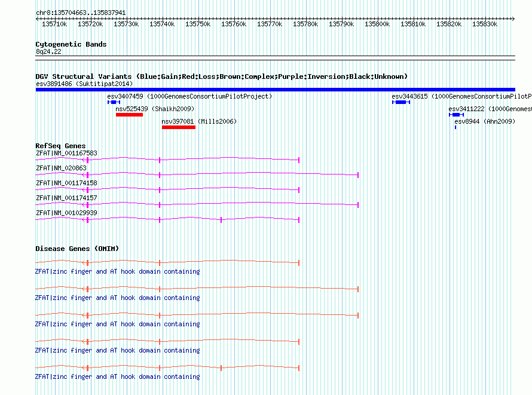This screenshot has width=532, height=395.
Task: Click the right end exon of NM_001167583
Action: click(298, 160)
